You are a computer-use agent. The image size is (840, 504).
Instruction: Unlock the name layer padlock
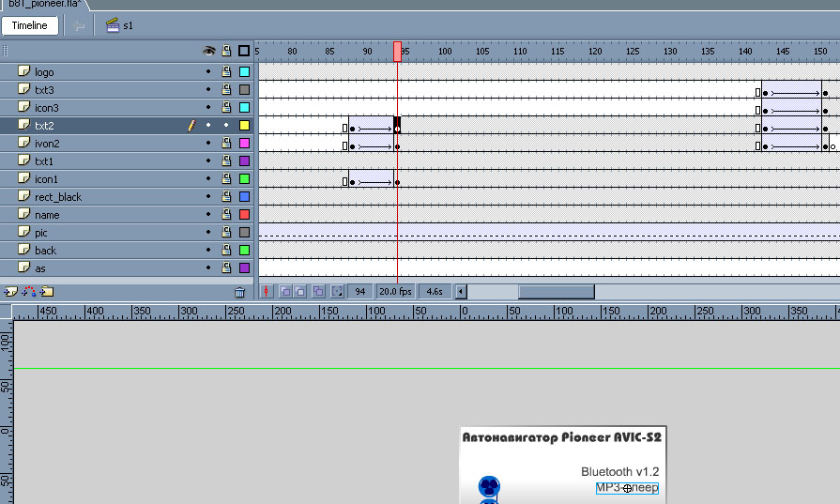(x=226, y=214)
